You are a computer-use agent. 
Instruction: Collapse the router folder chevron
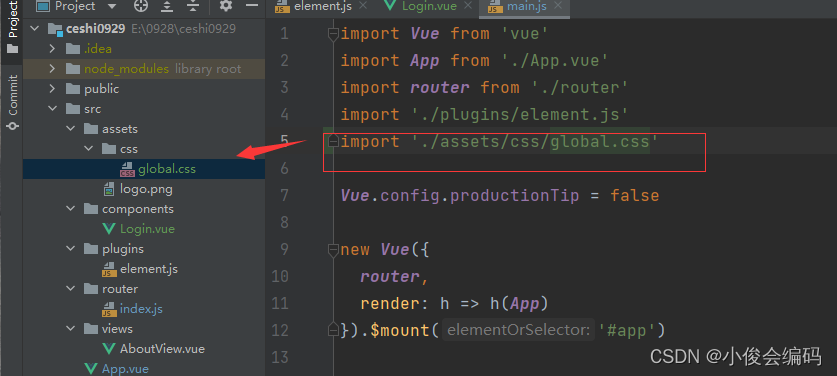click(70, 289)
